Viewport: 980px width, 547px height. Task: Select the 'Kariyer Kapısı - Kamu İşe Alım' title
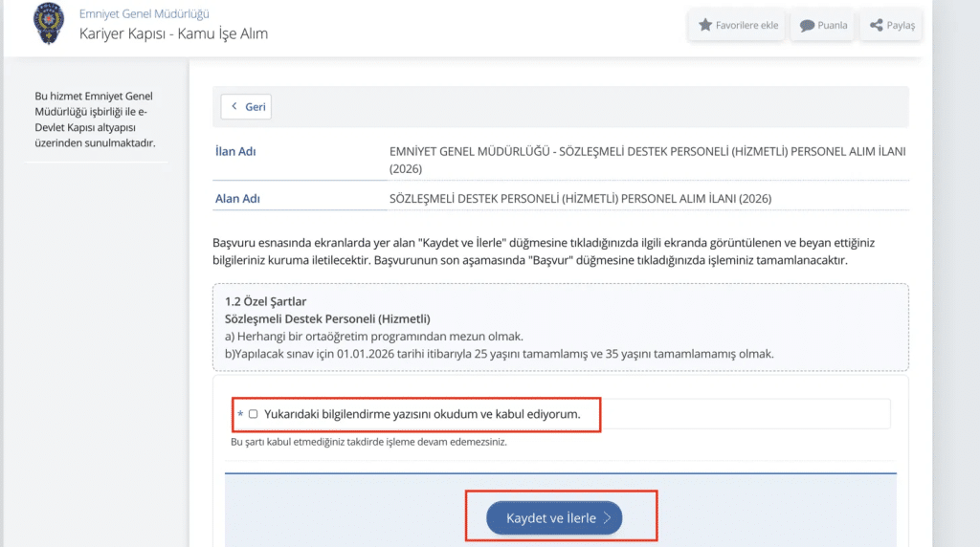coord(173,33)
